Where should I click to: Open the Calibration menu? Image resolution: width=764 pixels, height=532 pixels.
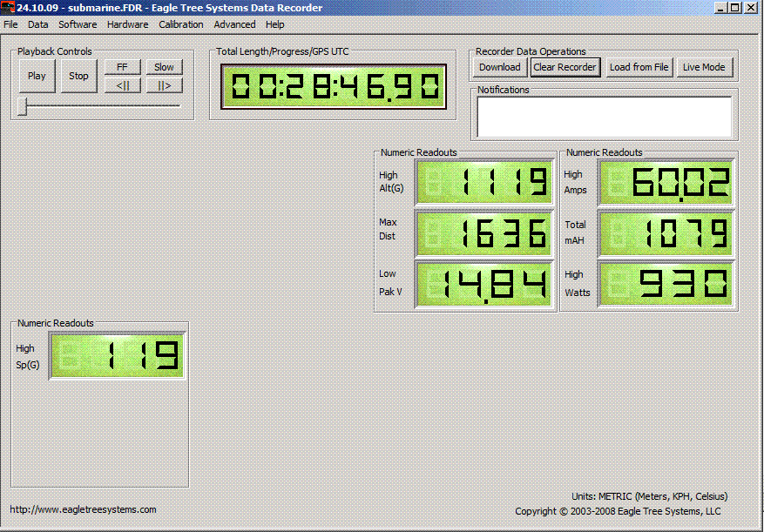[x=181, y=24]
